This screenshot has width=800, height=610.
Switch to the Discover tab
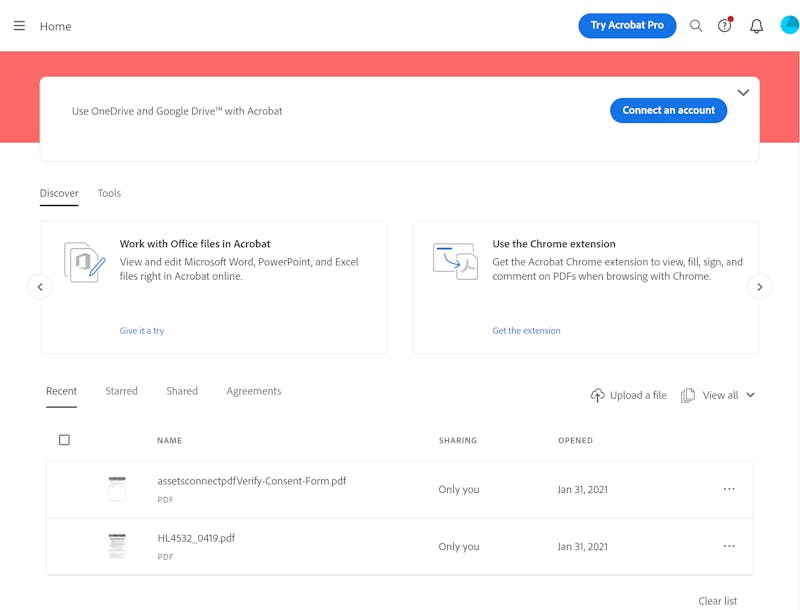[59, 193]
